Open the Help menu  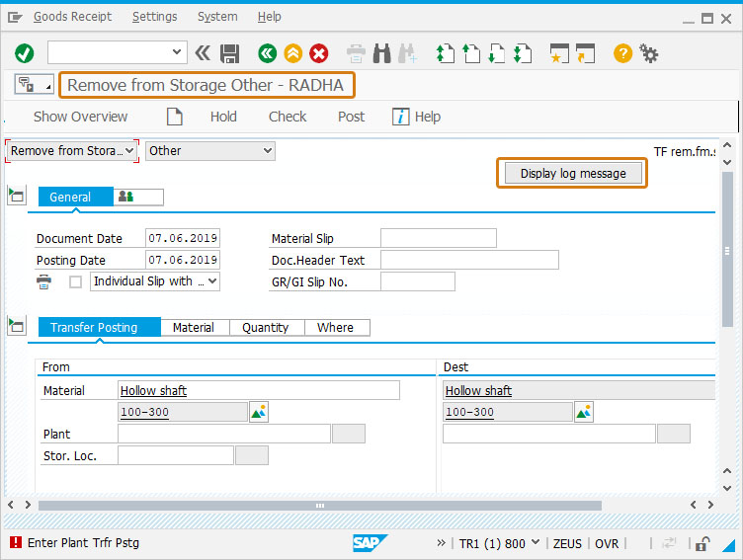(x=269, y=17)
